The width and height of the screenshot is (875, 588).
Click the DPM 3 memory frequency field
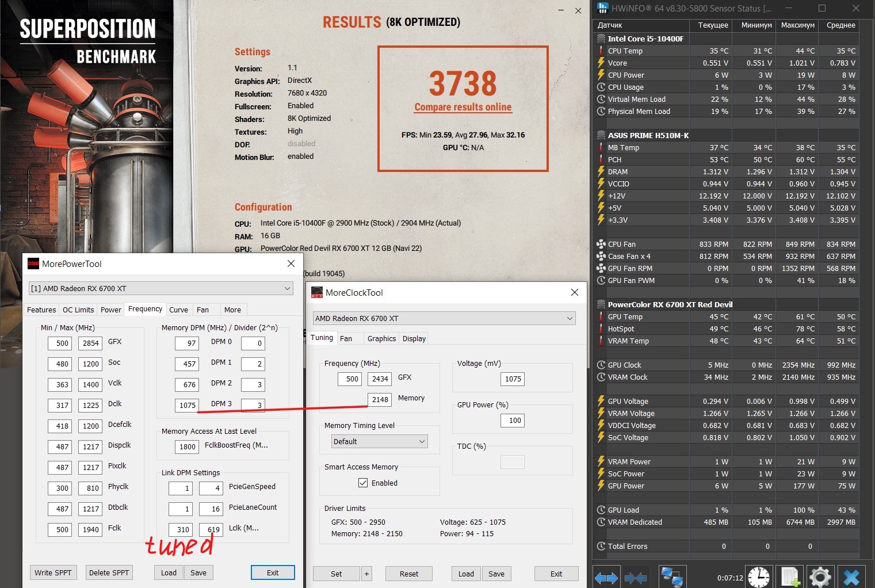point(188,405)
